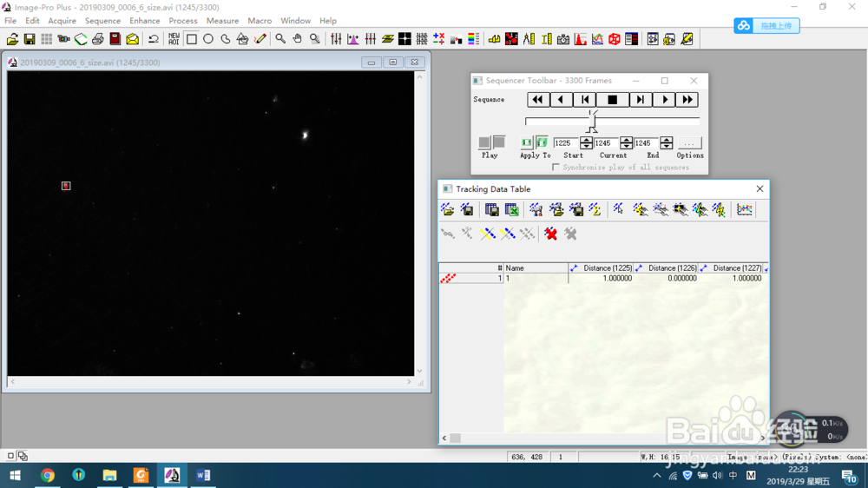Step to next frame
The height and width of the screenshot is (488, 868).
pyautogui.click(x=640, y=100)
